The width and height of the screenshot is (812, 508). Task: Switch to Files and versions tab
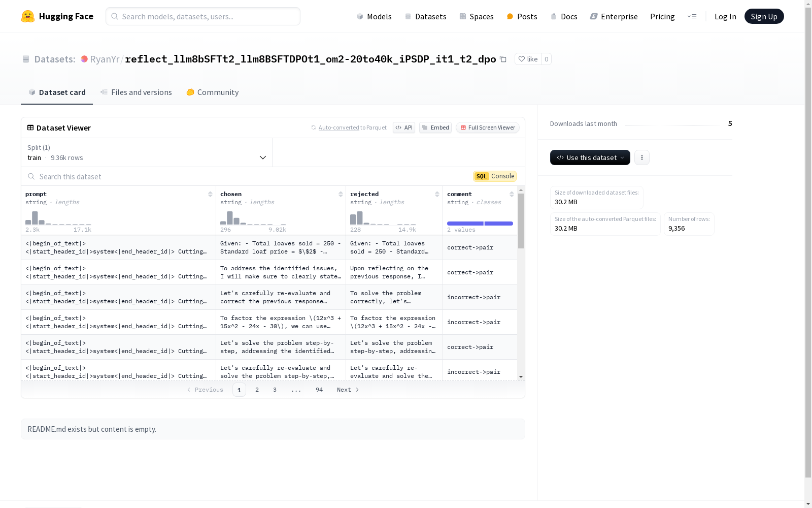pyautogui.click(x=136, y=92)
